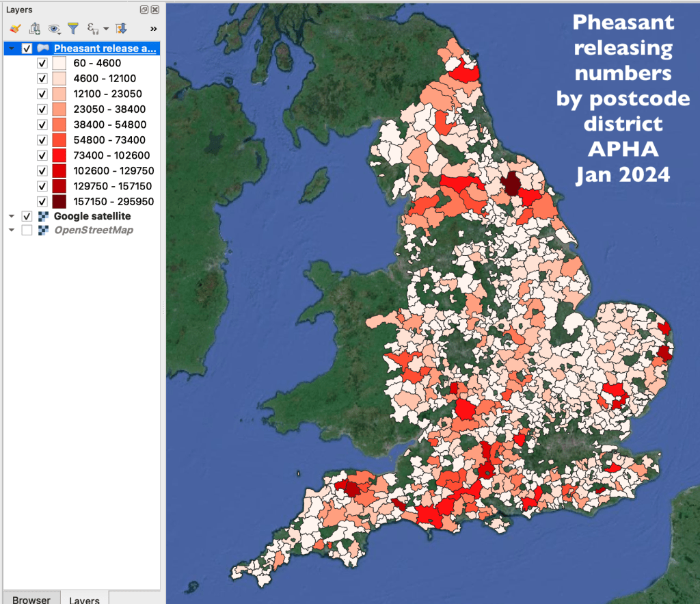Click the Filter Legend funnel icon
Screen dimensions: 700x604
(73, 29)
